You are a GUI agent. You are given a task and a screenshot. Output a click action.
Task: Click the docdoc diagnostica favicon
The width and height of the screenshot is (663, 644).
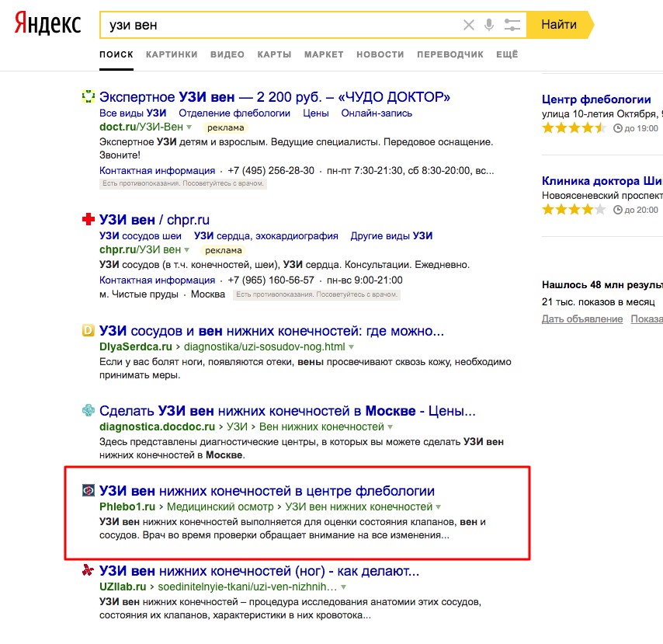88,410
